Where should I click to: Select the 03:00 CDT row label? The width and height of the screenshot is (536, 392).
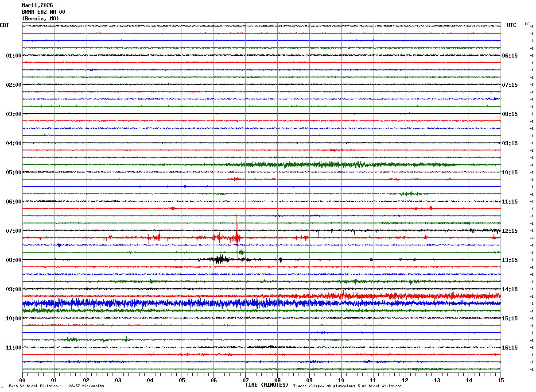pos(13,114)
